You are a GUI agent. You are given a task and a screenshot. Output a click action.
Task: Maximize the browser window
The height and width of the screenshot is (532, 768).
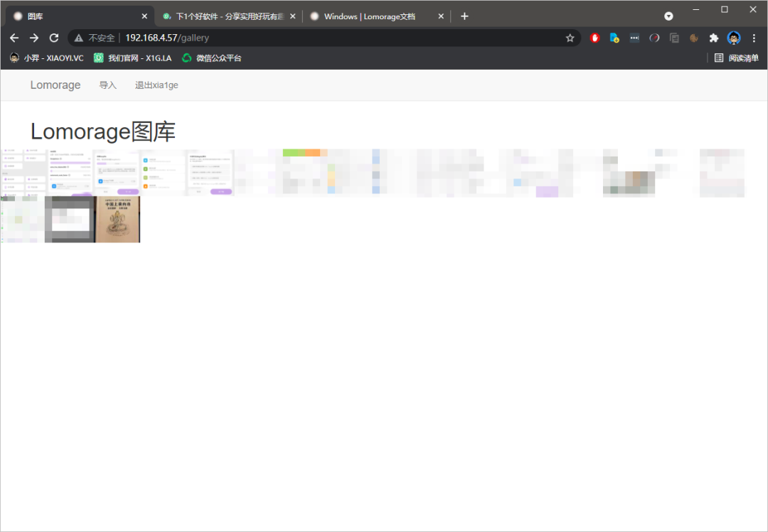click(x=725, y=9)
